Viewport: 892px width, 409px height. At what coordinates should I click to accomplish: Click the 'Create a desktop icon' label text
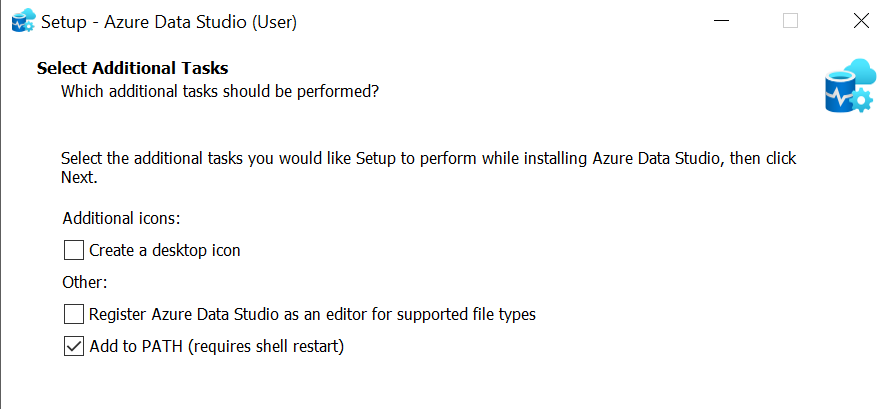pyautogui.click(x=165, y=250)
